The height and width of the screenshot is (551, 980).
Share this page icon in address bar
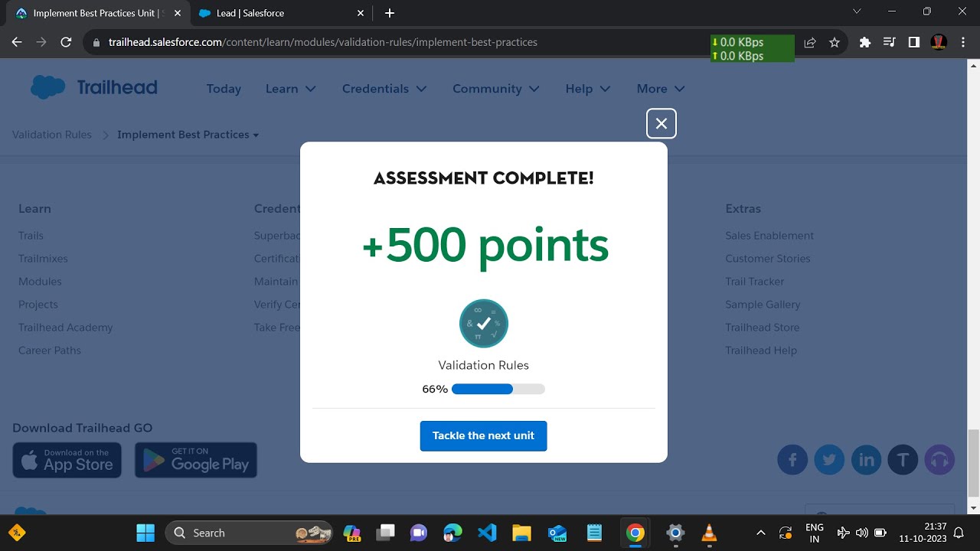coord(810,43)
